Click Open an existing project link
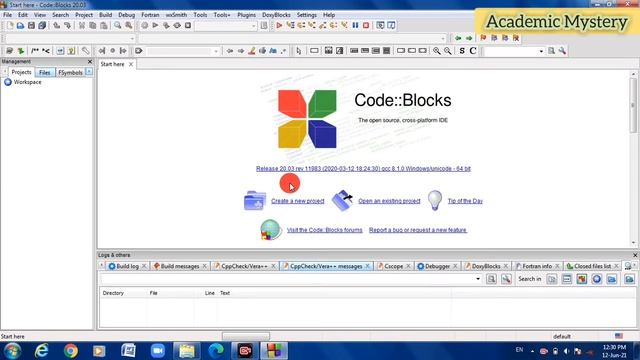 tap(389, 201)
